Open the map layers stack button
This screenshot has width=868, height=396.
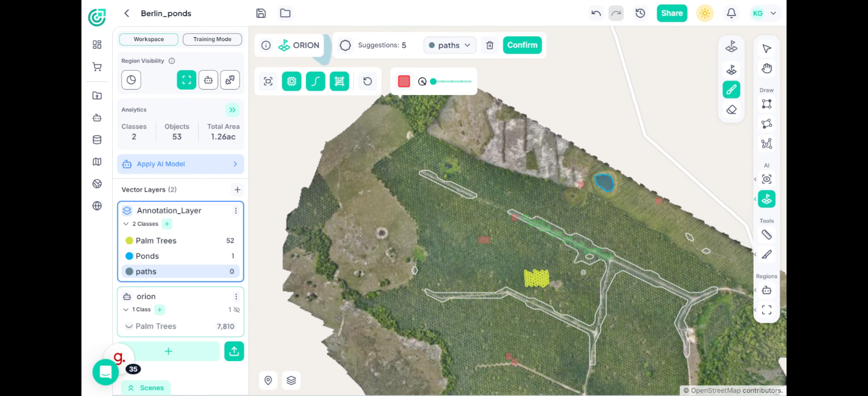coord(292,381)
